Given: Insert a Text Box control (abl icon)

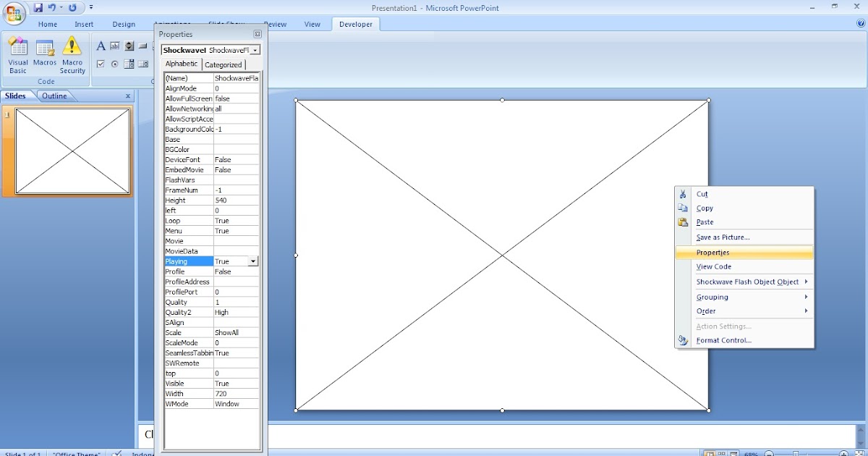Looking at the screenshot, I should [x=115, y=46].
